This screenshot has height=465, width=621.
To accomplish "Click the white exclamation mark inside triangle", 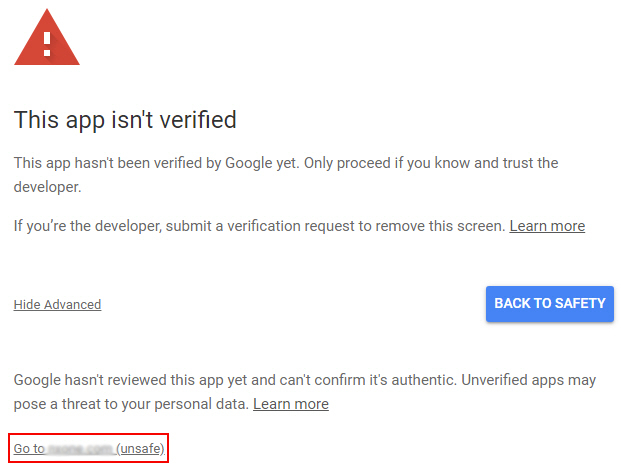I will tap(47, 44).
